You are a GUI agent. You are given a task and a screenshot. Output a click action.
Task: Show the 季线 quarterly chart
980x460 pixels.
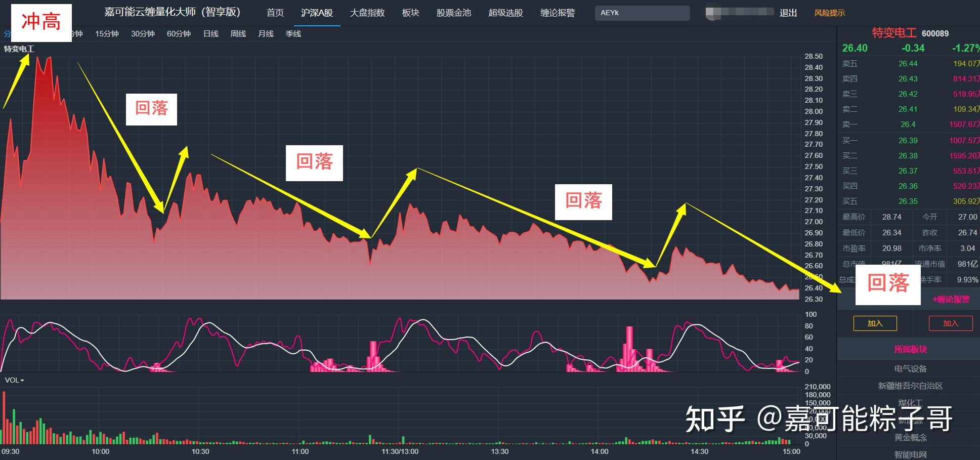[293, 33]
